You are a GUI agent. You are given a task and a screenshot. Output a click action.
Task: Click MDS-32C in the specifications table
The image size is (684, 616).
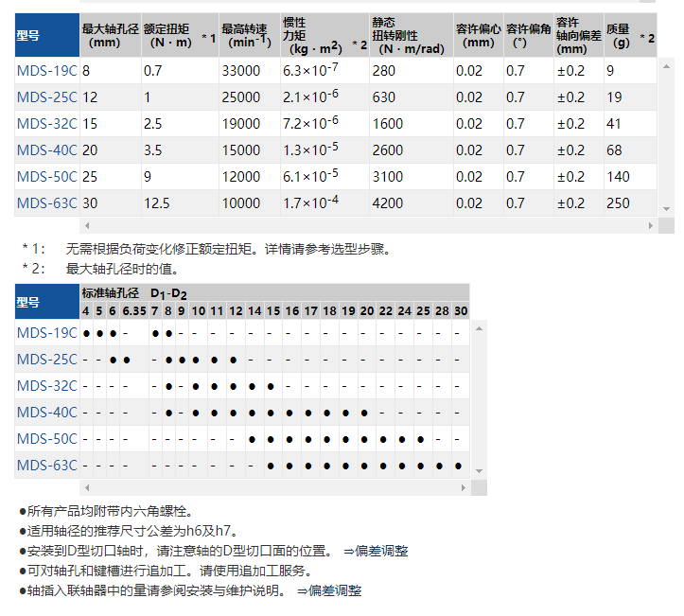pyautogui.click(x=46, y=124)
